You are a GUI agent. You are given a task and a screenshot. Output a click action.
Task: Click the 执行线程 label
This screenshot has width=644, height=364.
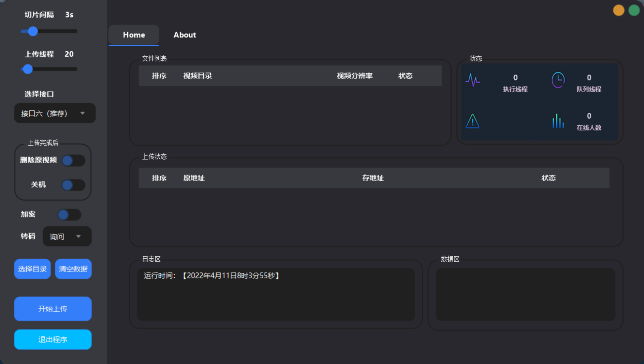(x=515, y=89)
